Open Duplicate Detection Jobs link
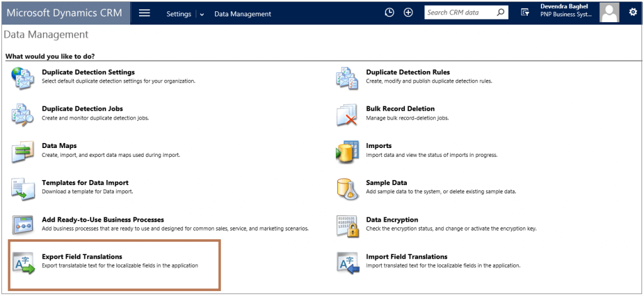 point(82,109)
